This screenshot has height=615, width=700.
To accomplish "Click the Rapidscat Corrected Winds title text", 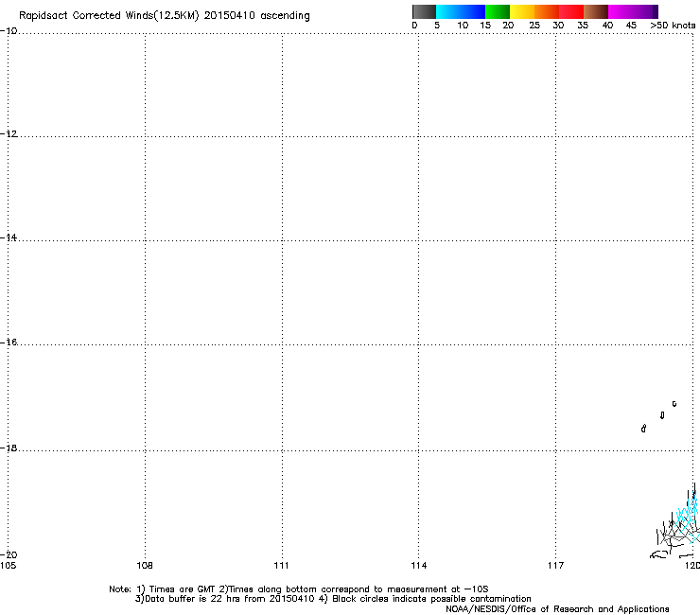I will 165,16.
